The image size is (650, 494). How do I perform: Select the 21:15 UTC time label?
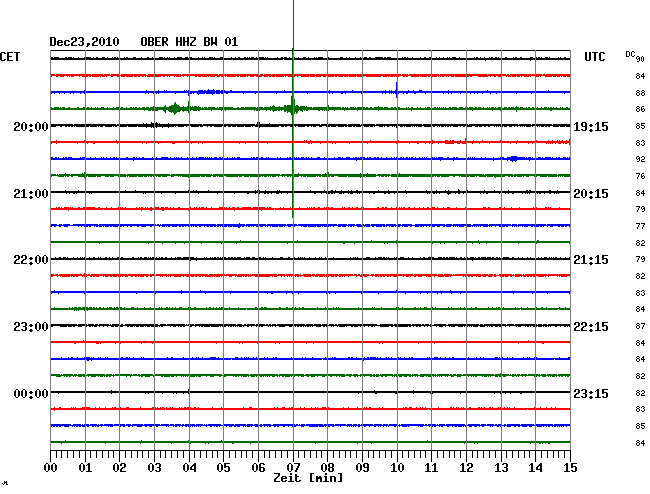(591, 260)
